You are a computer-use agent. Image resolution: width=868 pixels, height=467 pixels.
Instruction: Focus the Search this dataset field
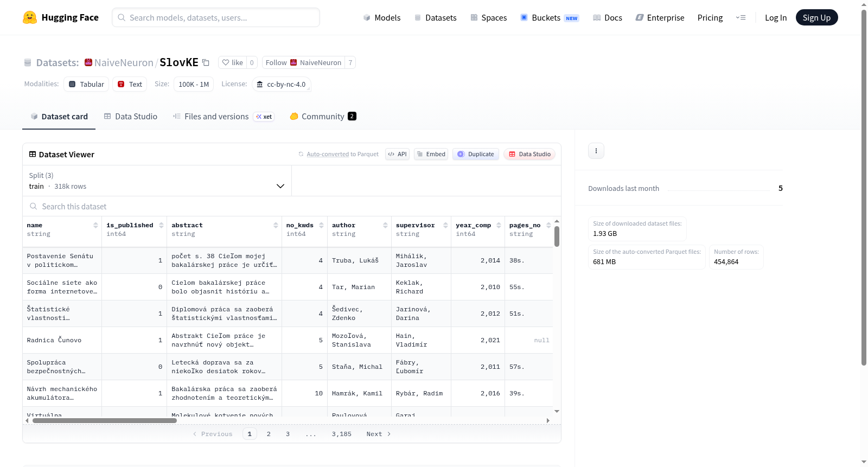pyautogui.click(x=292, y=207)
